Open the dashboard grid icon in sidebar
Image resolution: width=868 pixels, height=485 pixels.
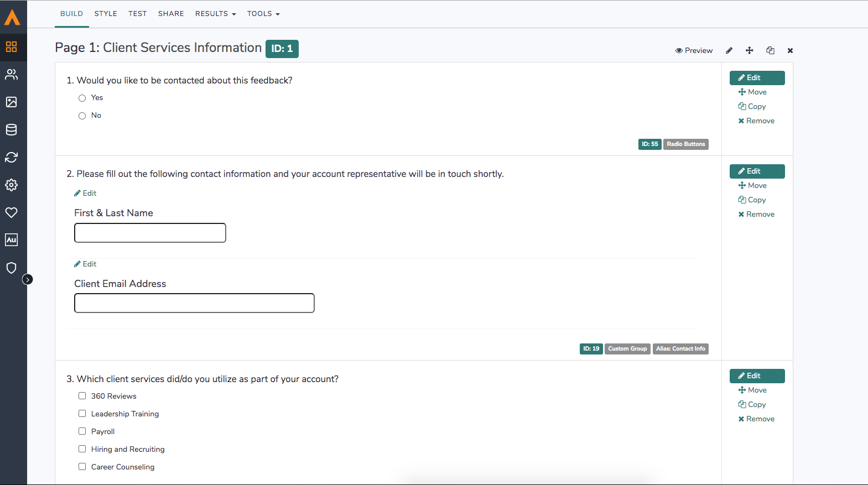(12, 46)
